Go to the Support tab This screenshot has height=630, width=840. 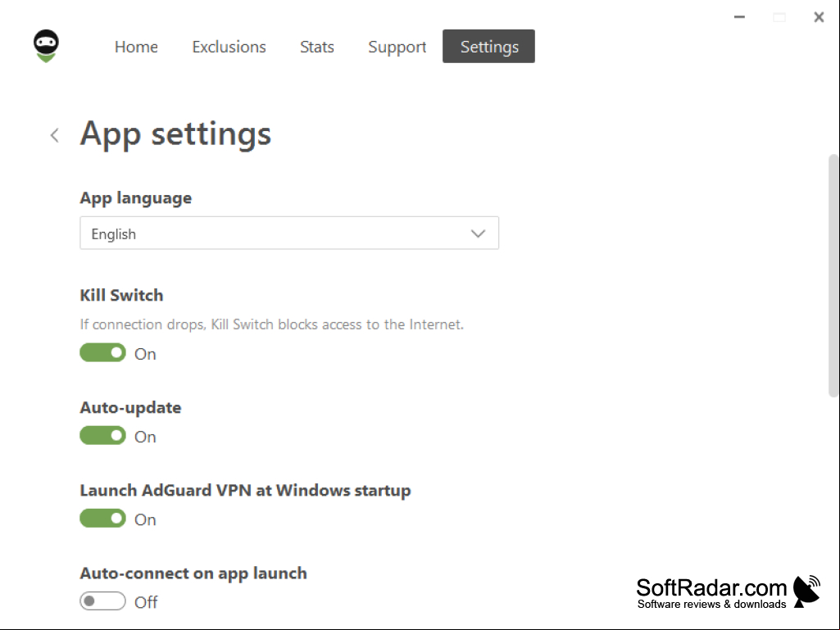(397, 47)
